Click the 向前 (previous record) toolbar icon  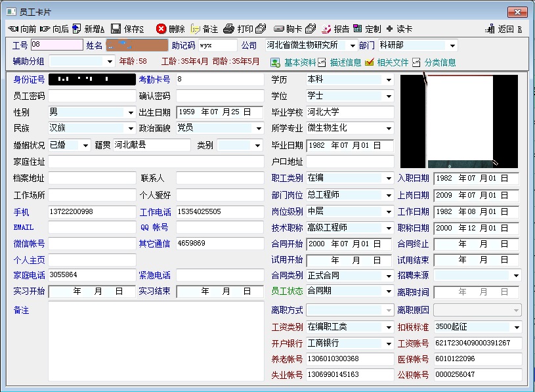(x=13, y=29)
